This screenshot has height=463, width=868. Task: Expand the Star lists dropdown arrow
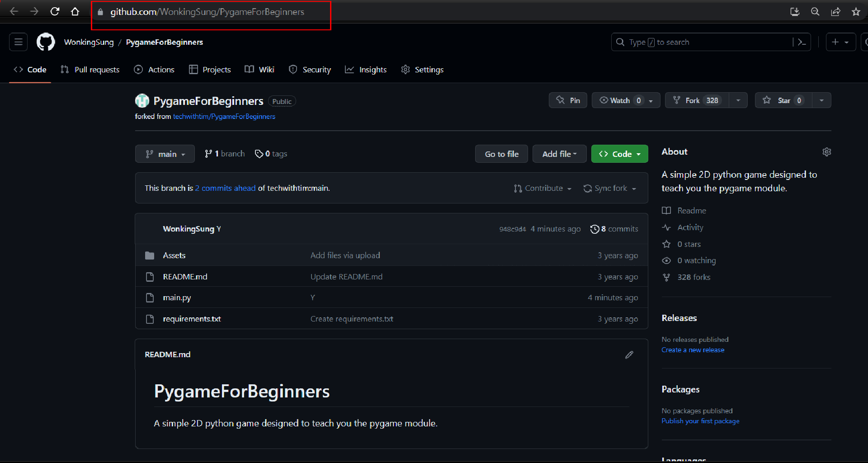822,100
